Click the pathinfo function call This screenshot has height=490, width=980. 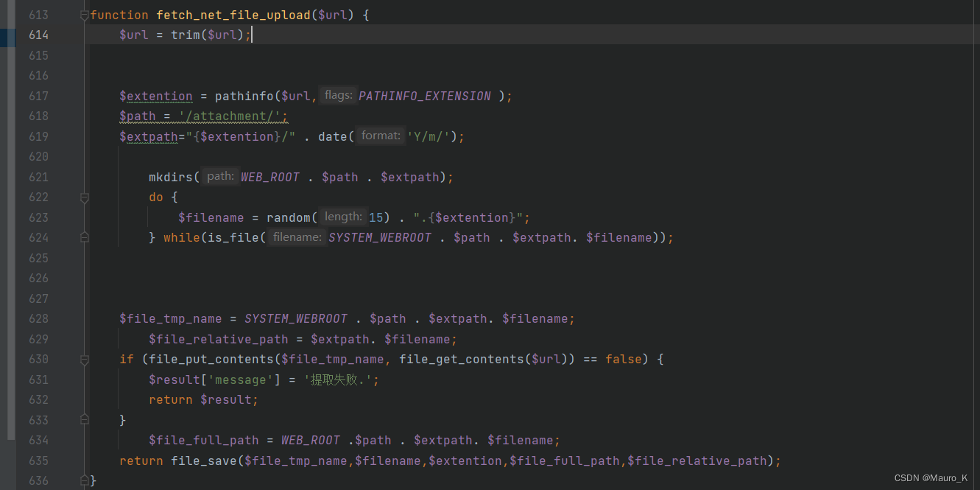244,96
